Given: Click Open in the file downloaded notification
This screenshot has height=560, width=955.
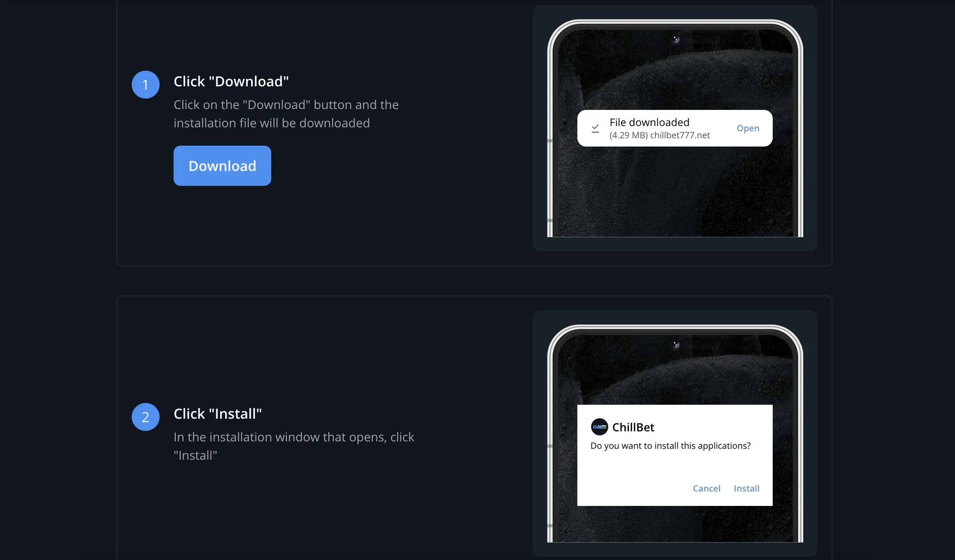Looking at the screenshot, I should point(748,128).
